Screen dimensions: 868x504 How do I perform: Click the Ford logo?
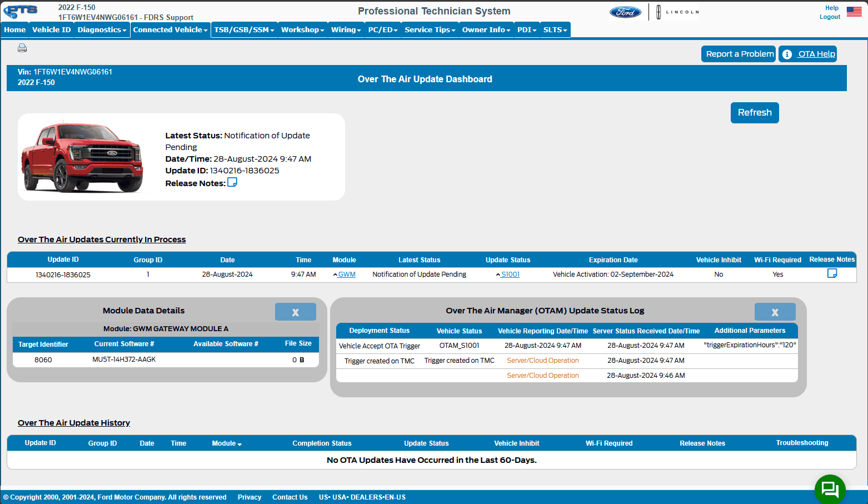tap(625, 12)
